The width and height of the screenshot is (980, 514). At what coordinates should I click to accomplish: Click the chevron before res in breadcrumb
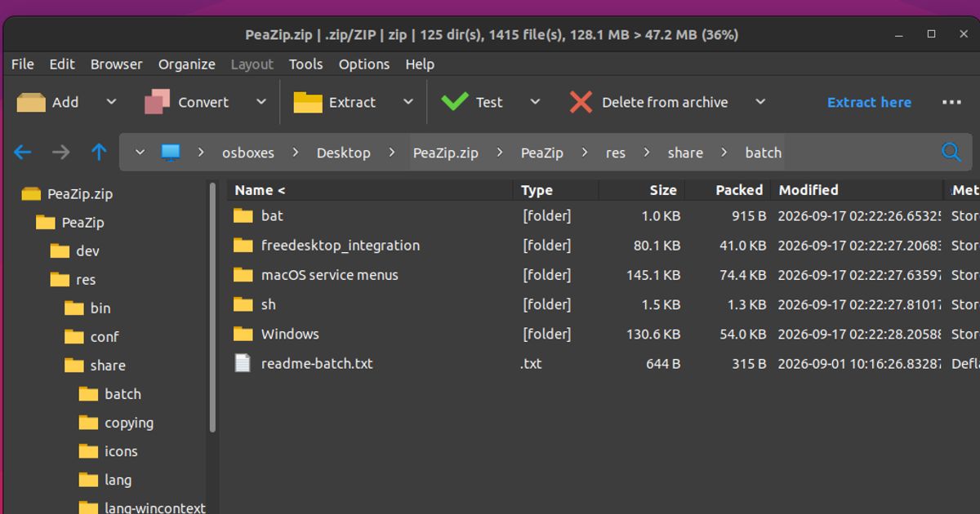[x=585, y=153]
